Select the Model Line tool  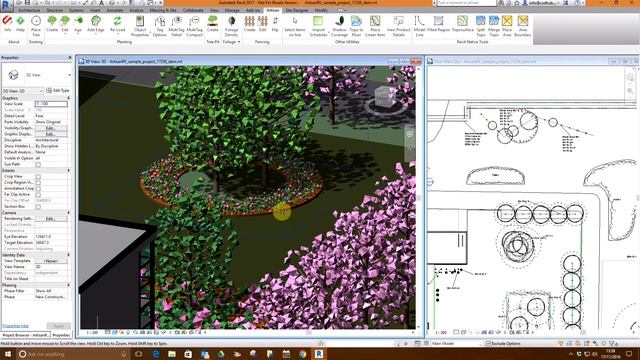tap(419, 26)
